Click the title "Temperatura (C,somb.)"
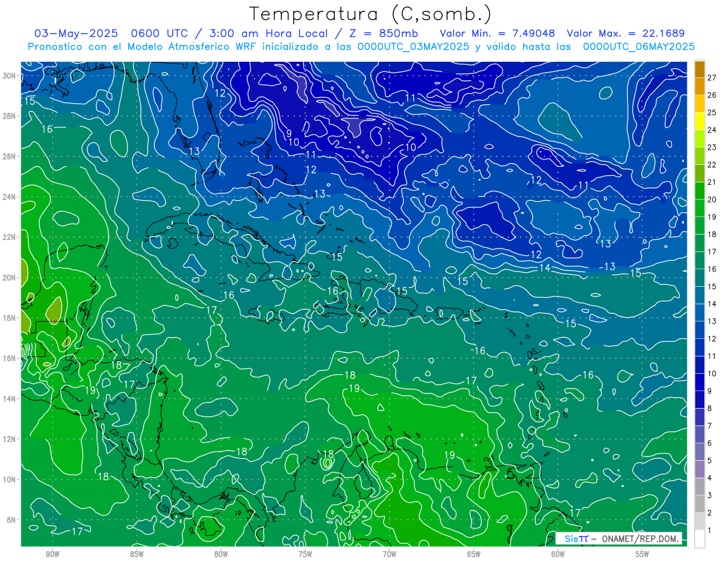Image resolution: width=728 pixels, height=562 pixels. pos(370,14)
